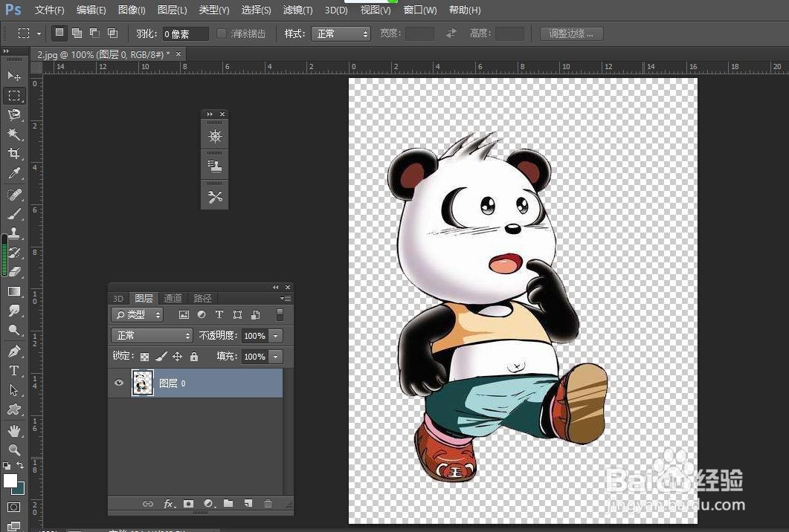Viewport: 789px width, 532px height.
Task: Select the Rectangular Marquee tool in toolbox
Action: tap(14, 96)
